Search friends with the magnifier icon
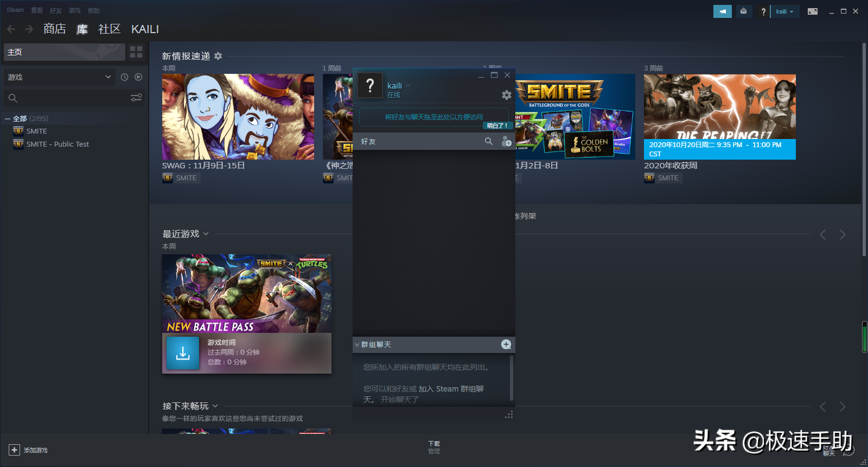868x467 pixels. [x=489, y=141]
